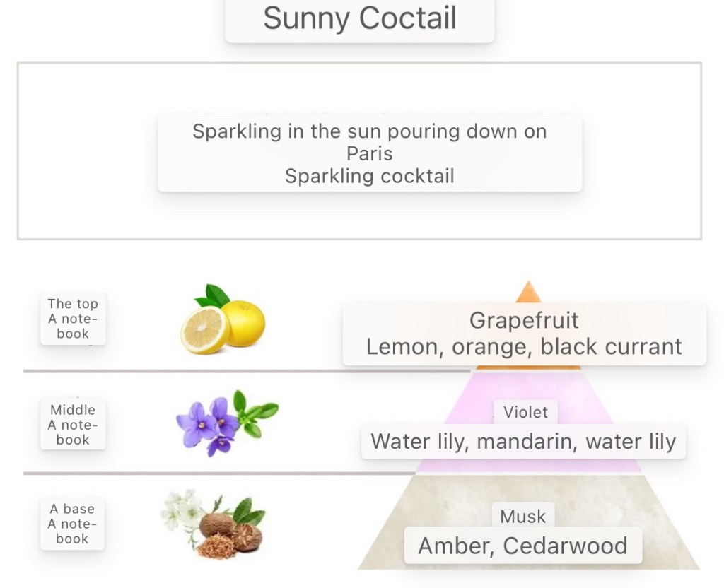The image size is (724, 588).
Task: Click the "Musk" base note label
Action: (x=523, y=517)
